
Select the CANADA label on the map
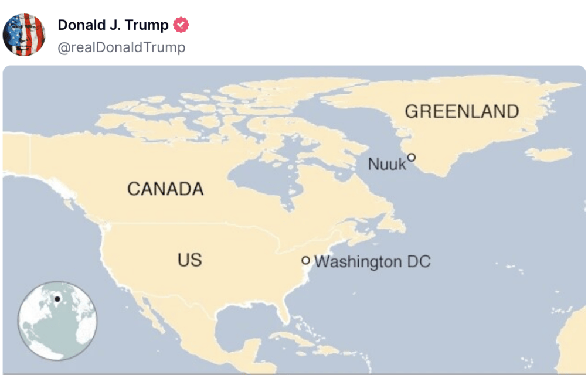click(165, 189)
